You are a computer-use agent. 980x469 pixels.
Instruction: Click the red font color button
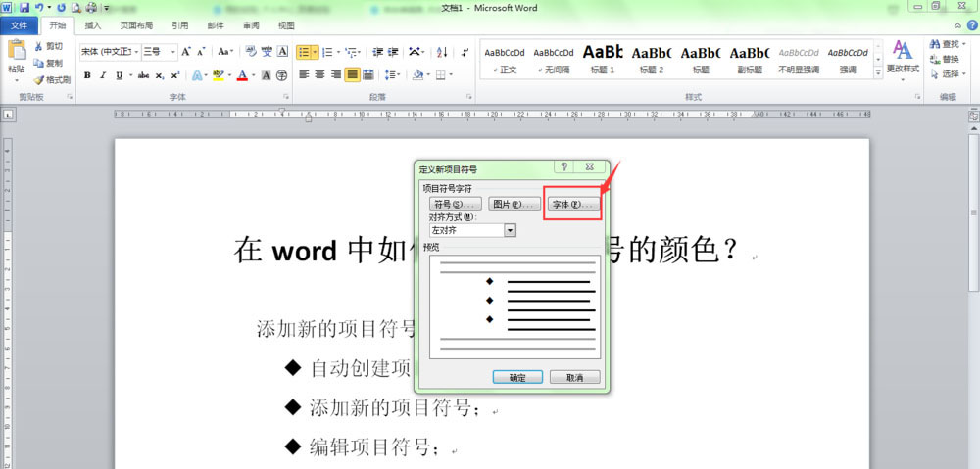coord(242,75)
